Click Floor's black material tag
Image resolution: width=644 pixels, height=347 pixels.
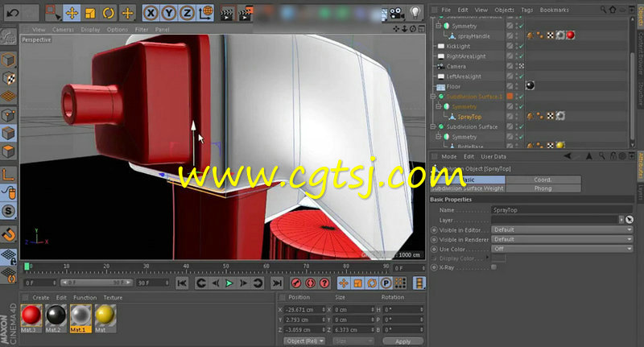(x=530, y=86)
